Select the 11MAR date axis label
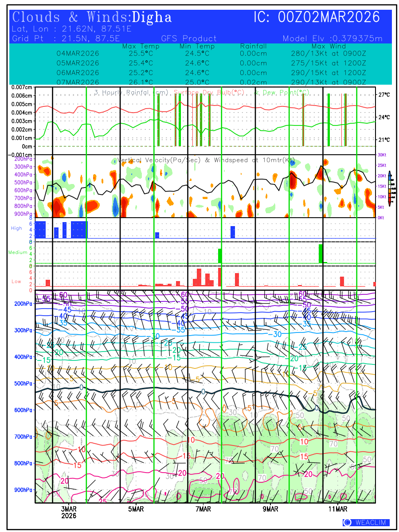 coord(338,509)
